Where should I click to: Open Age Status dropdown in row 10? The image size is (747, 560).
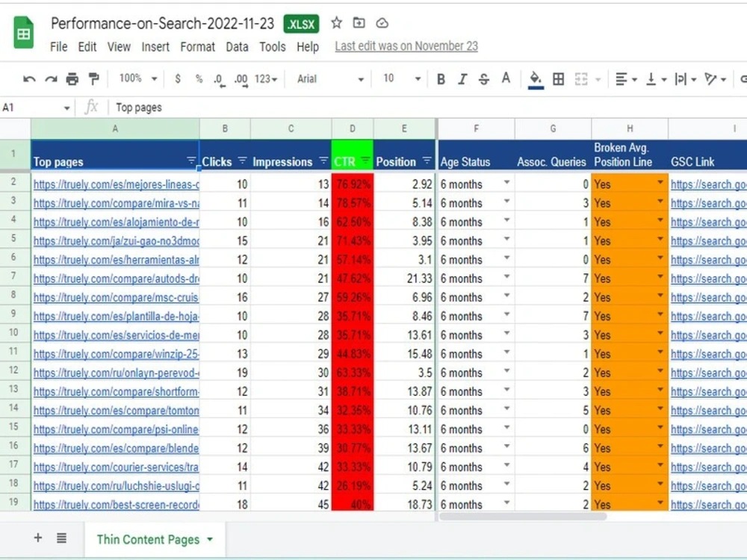507,333
